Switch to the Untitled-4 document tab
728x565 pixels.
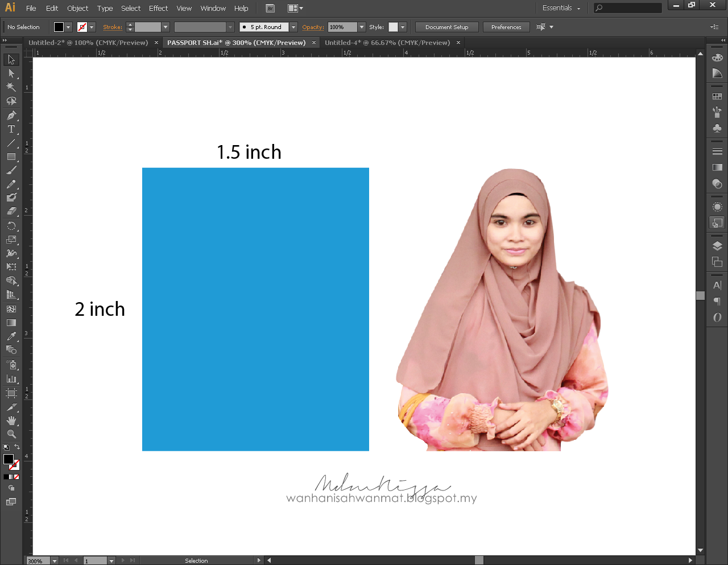[x=387, y=42]
